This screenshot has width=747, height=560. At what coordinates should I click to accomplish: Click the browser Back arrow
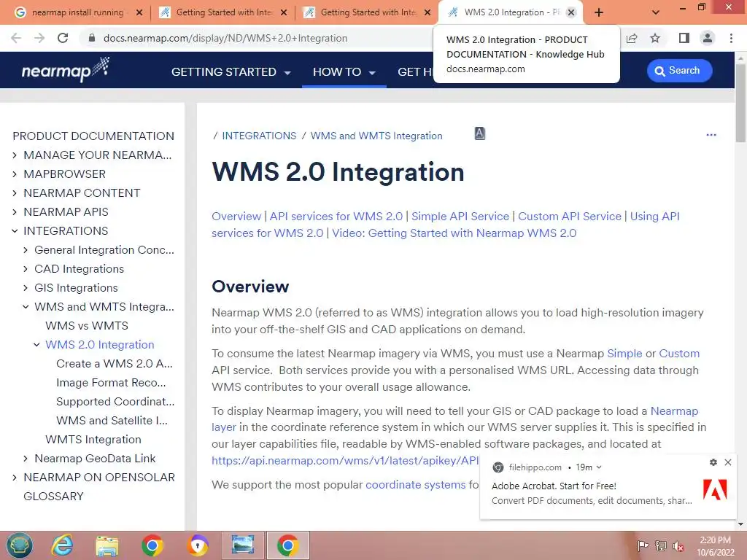pyautogui.click(x=16, y=38)
